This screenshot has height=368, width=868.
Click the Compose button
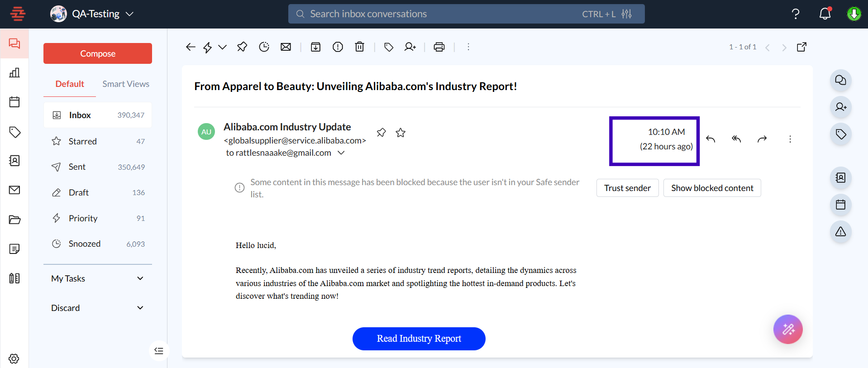click(x=98, y=53)
